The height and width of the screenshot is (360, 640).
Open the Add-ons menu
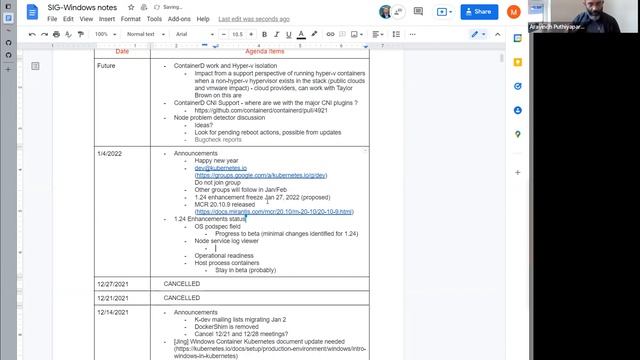(x=179, y=19)
